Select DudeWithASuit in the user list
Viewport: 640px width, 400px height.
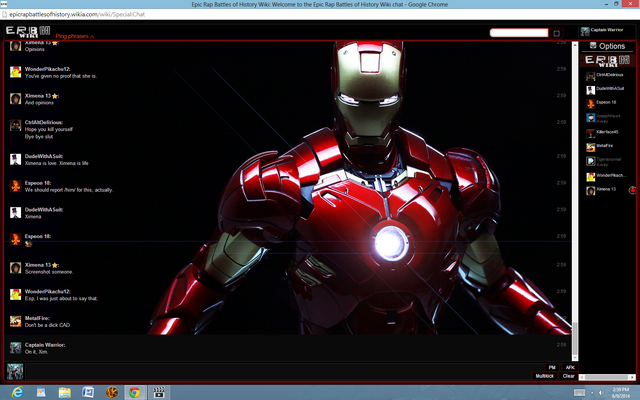(x=609, y=89)
